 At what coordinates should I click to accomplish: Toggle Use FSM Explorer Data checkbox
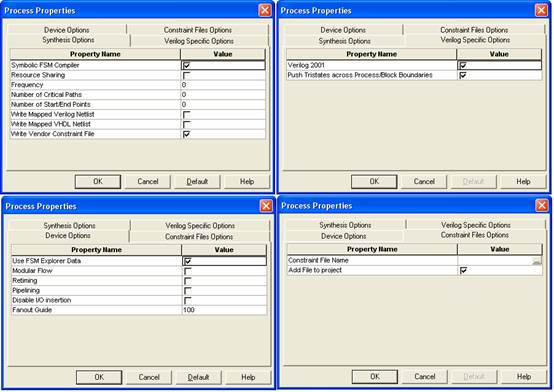click(x=188, y=261)
